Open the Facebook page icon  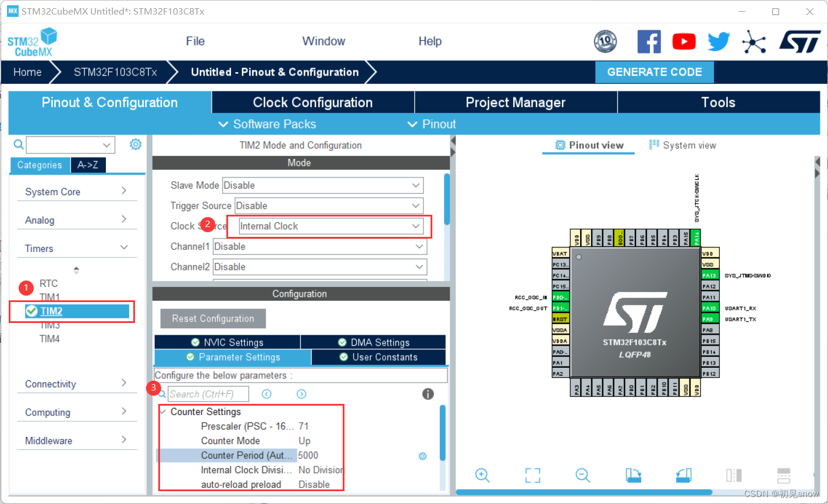click(x=649, y=42)
